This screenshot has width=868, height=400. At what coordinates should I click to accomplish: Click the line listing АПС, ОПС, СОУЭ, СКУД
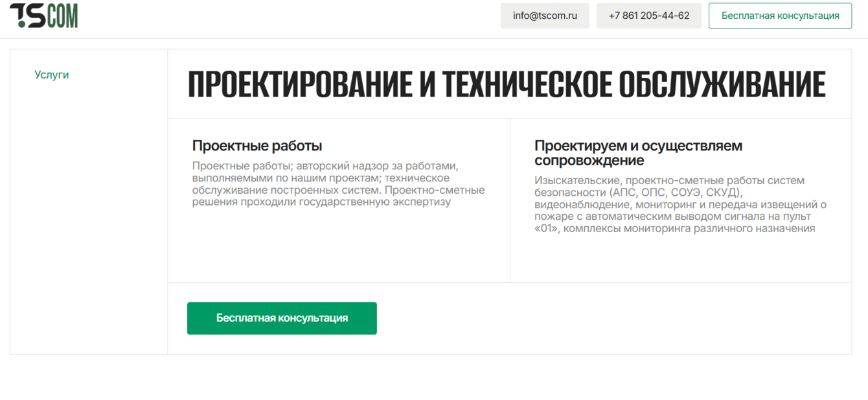pyautogui.click(x=638, y=193)
